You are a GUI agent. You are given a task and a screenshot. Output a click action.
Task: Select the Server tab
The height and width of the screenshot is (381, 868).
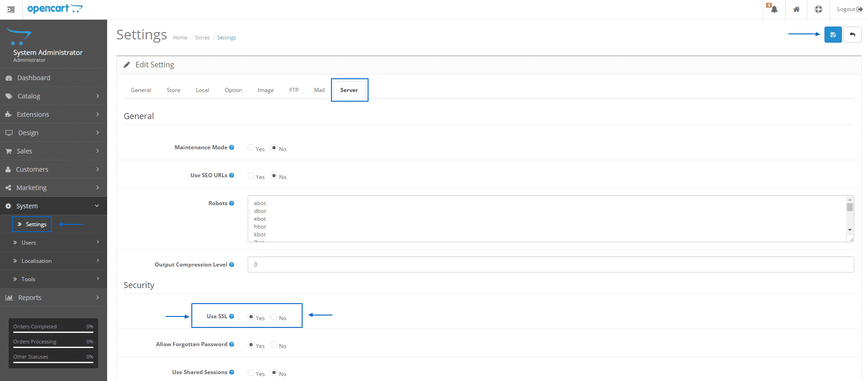pyautogui.click(x=349, y=90)
